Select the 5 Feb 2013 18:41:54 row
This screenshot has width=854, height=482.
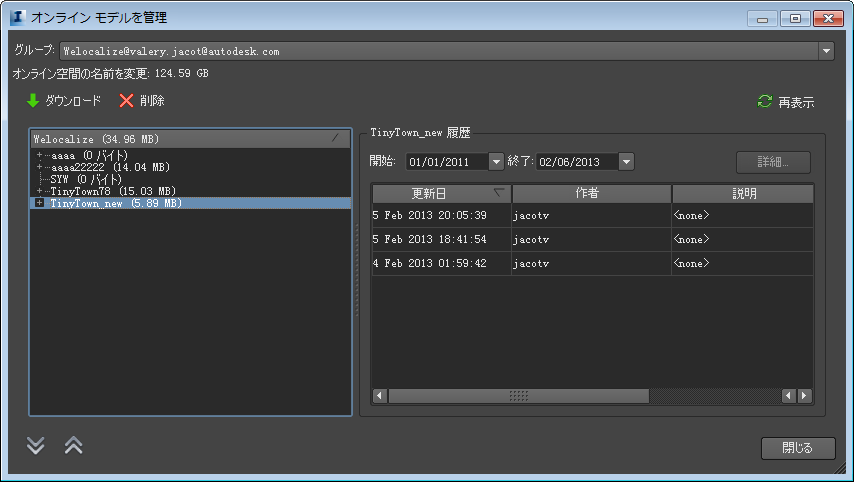(x=593, y=239)
